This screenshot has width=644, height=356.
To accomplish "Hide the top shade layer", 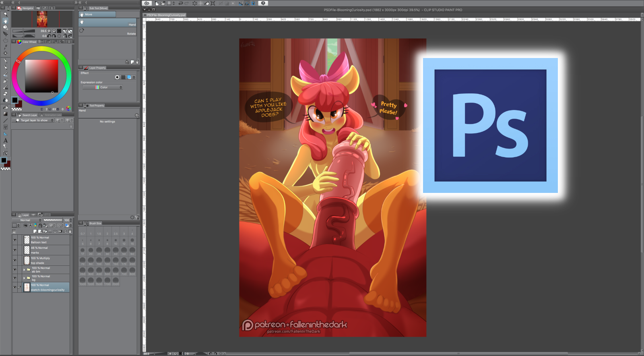I will pos(15,261).
